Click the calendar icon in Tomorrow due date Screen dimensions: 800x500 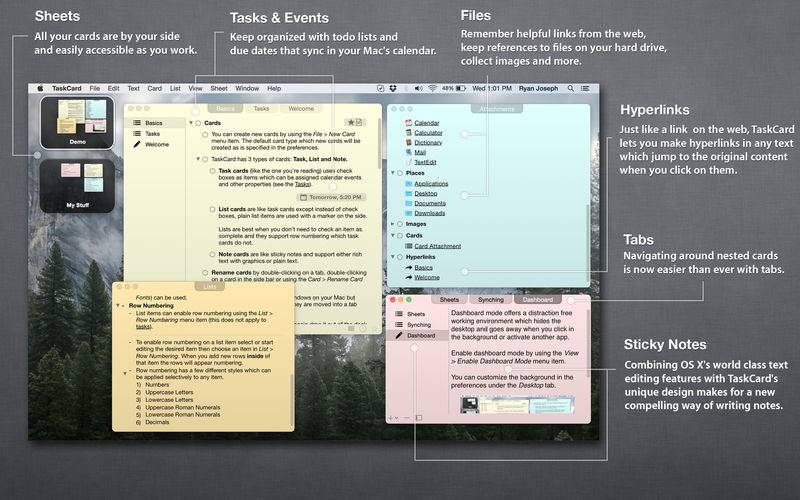pos(303,197)
